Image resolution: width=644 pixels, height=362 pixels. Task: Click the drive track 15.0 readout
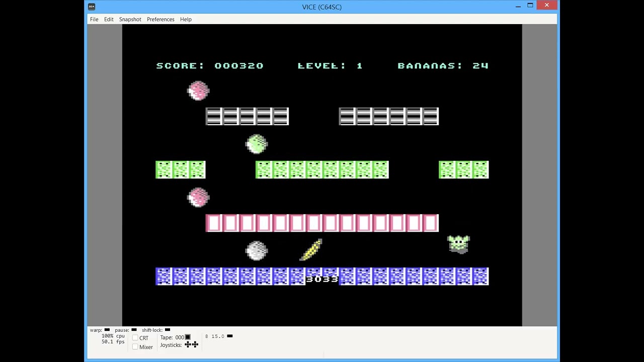[x=217, y=336]
